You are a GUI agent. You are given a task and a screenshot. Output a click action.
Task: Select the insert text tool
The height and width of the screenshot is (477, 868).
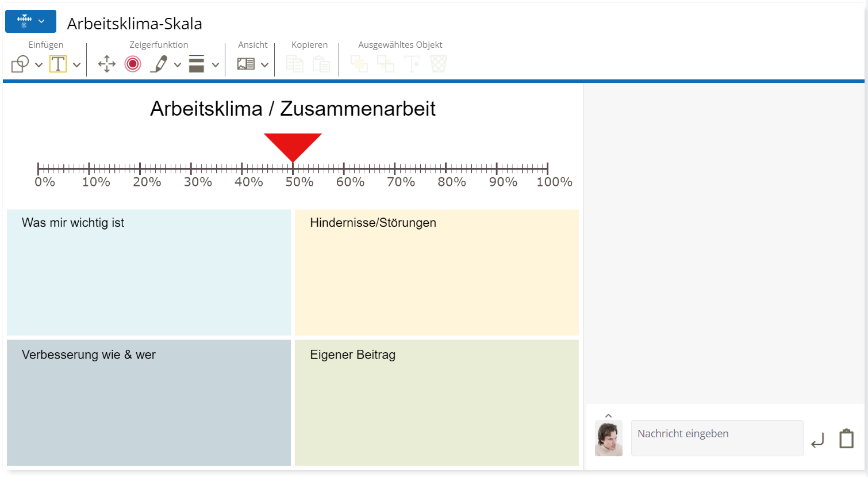tap(58, 64)
